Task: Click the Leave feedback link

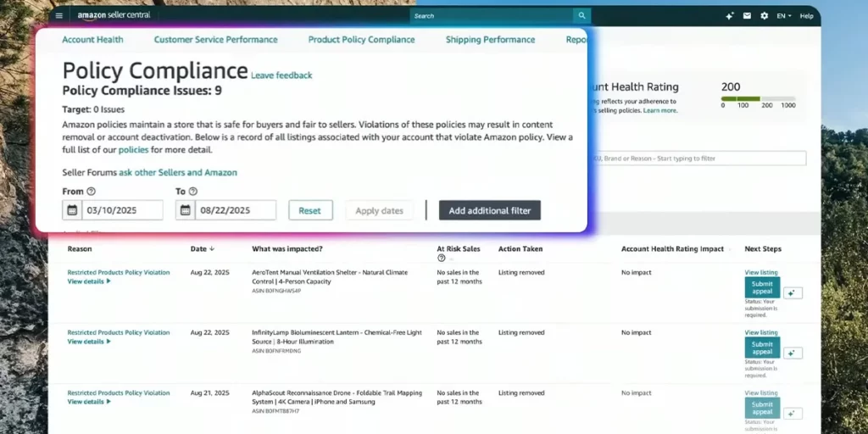Action: 281,75
